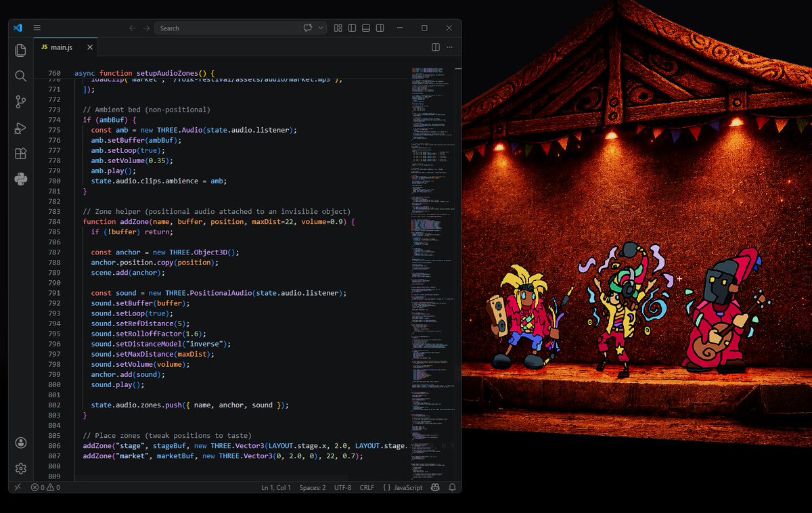Click 'sound.play();' code line
Screen dimensions: 812x513
click(x=118, y=384)
